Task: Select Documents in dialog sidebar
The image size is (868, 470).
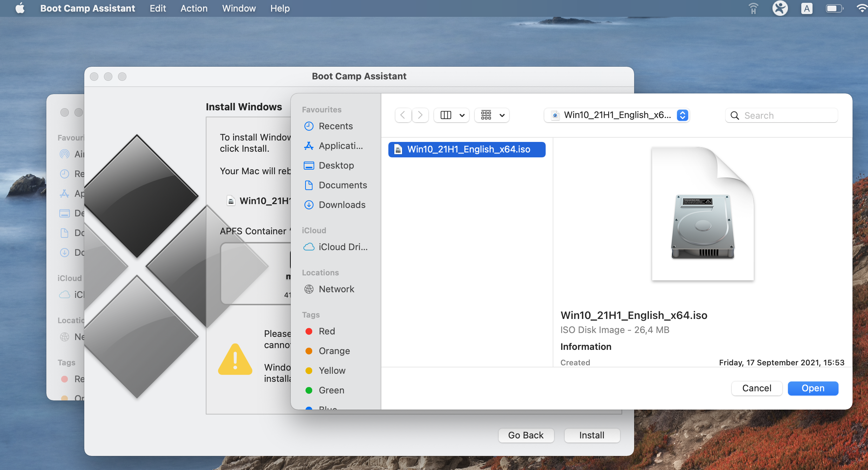Action: pos(335,185)
